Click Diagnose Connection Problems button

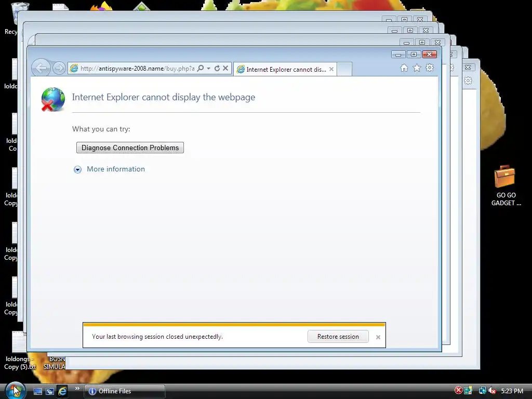(130, 148)
